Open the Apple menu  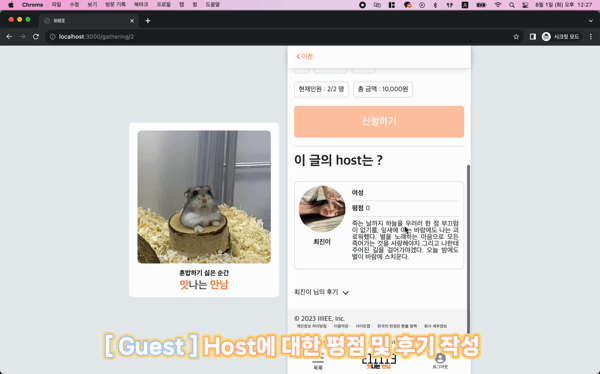click(11, 5)
